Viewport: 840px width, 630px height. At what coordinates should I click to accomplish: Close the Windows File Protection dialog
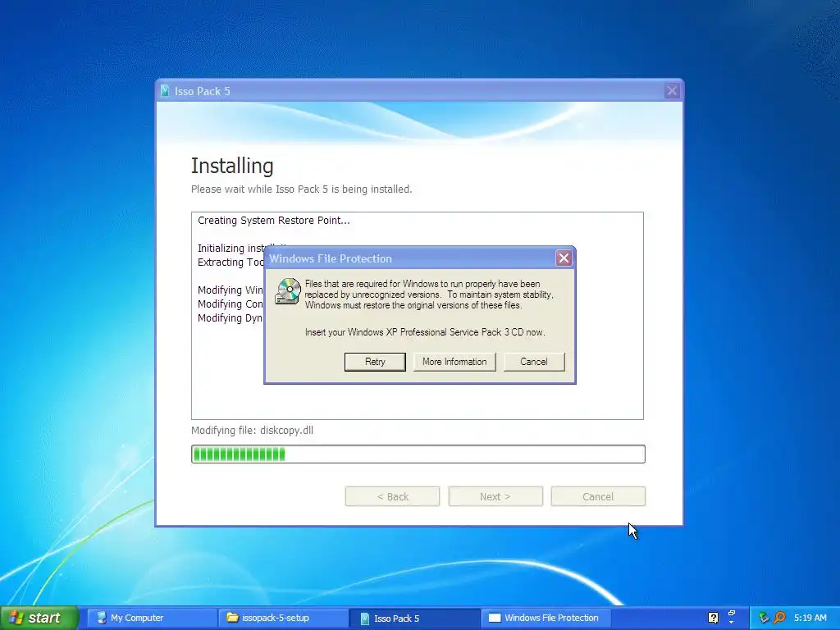point(564,258)
